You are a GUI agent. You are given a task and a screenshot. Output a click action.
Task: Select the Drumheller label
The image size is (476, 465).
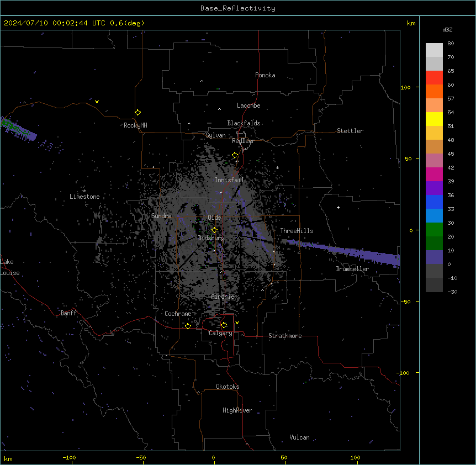352,269
